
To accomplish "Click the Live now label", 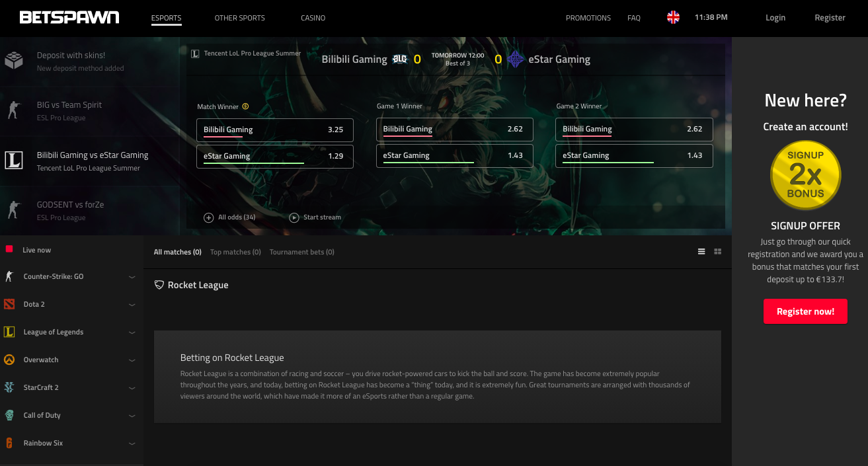I will tap(37, 250).
